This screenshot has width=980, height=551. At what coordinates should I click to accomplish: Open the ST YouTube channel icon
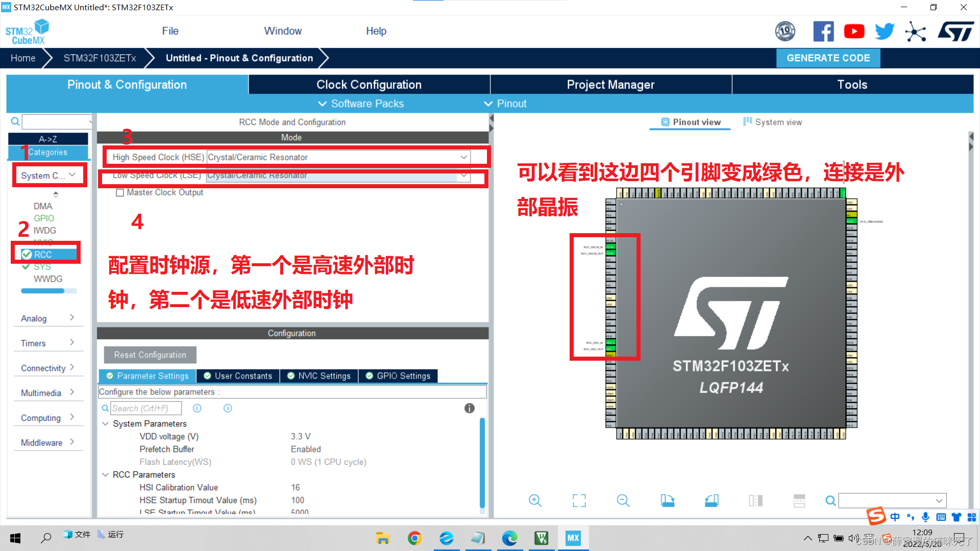coord(854,32)
